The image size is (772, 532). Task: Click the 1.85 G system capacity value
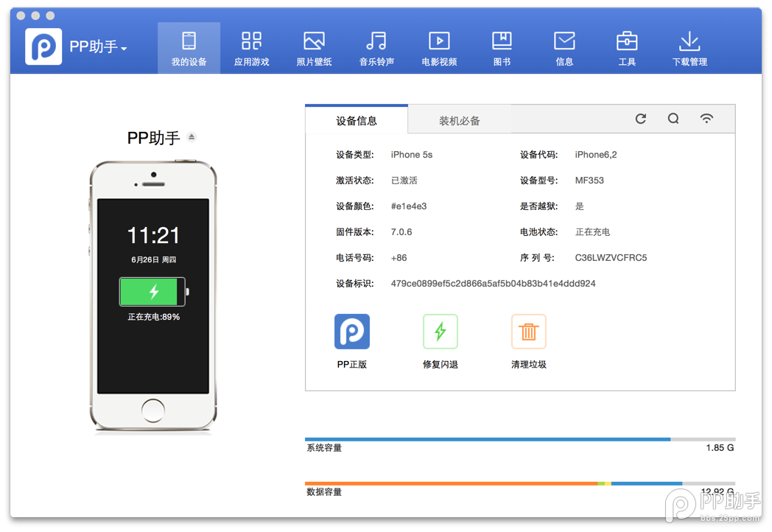[720, 448]
